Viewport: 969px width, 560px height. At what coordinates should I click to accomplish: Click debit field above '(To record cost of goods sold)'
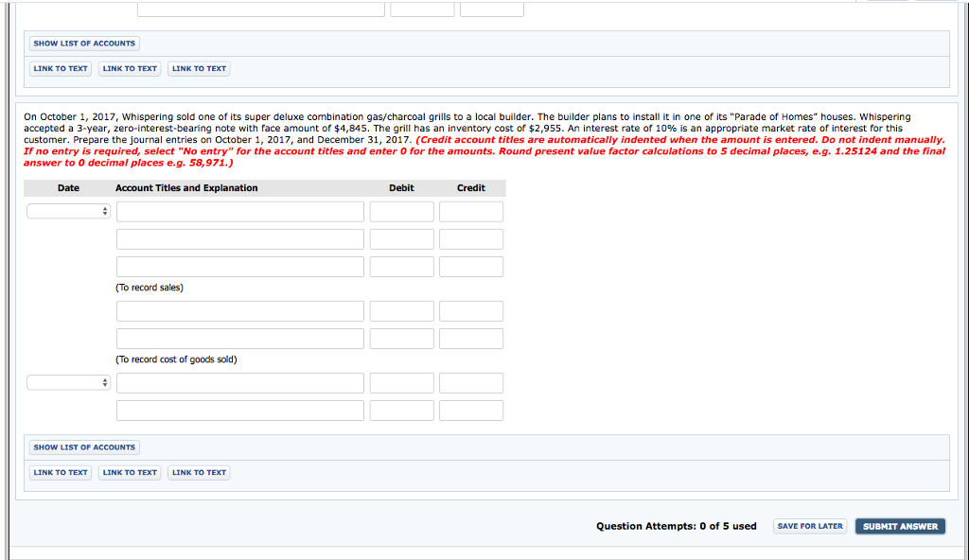pyautogui.click(x=401, y=339)
